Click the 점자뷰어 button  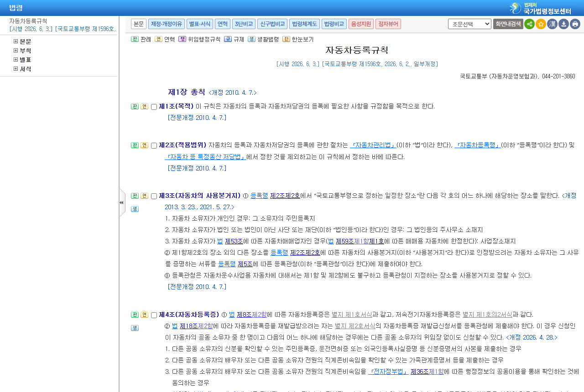click(x=388, y=24)
